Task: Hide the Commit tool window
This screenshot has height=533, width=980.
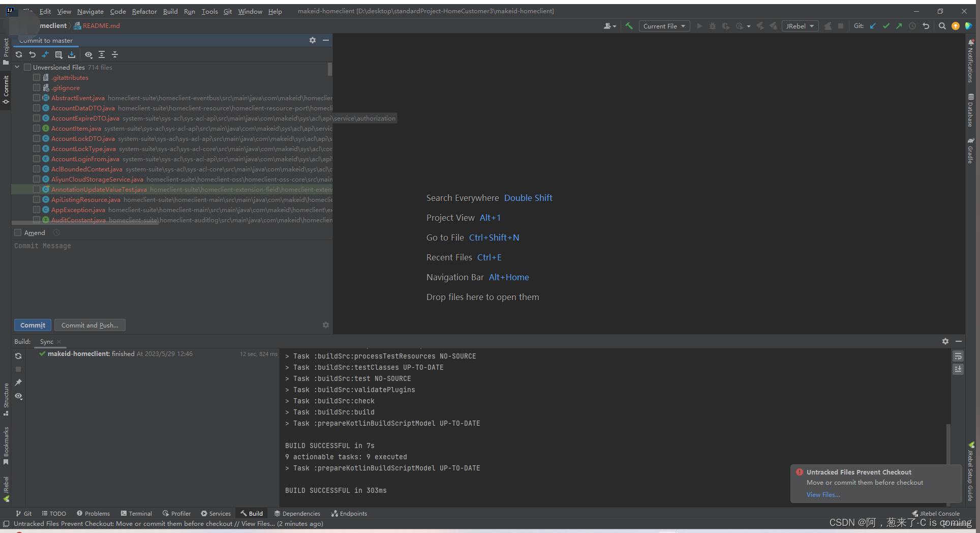Action: (326, 40)
